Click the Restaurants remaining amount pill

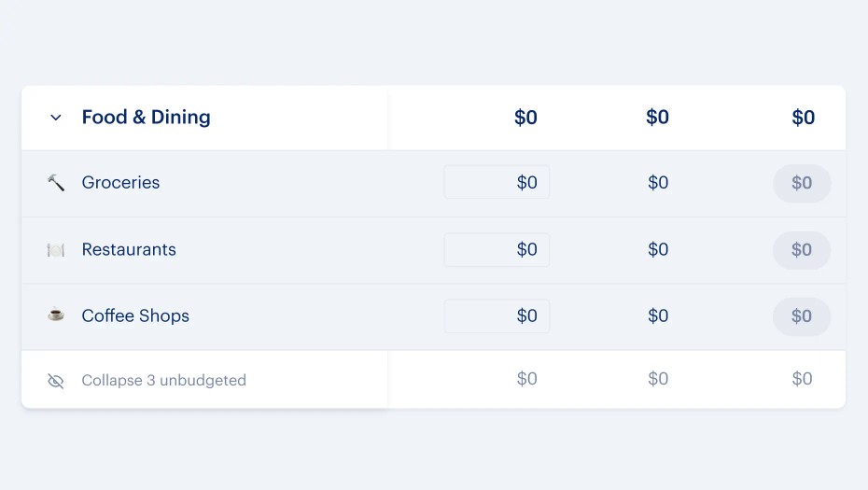tap(802, 250)
